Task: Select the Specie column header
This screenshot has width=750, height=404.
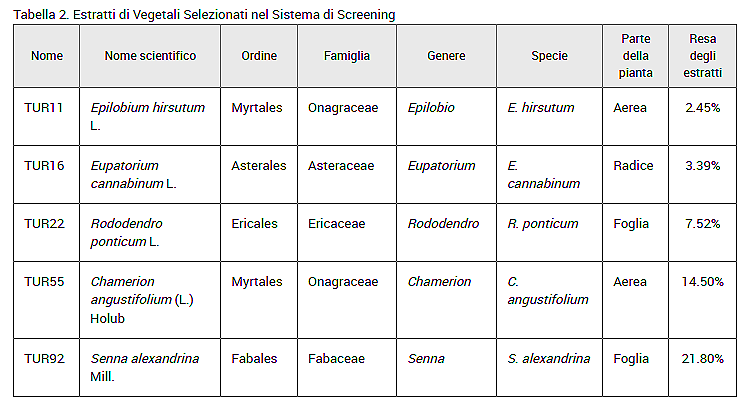Action: 549,56
